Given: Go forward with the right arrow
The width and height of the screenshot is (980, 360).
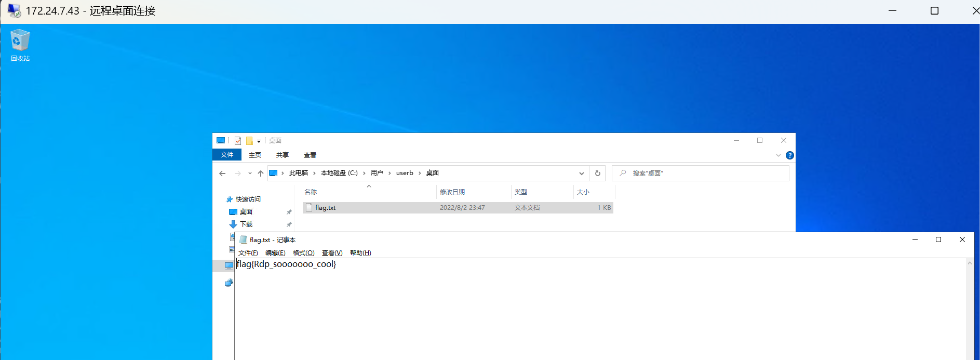Looking at the screenshot, I should tap(238, 174).
